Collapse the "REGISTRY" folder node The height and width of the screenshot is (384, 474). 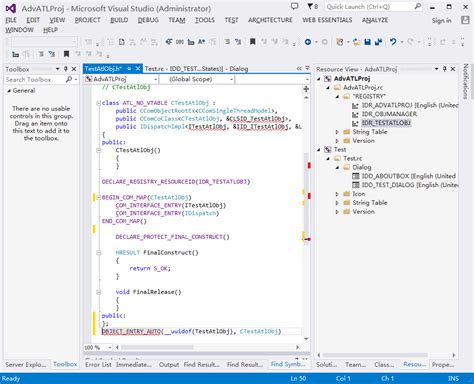pyautogui.click(x=337, y=96)
